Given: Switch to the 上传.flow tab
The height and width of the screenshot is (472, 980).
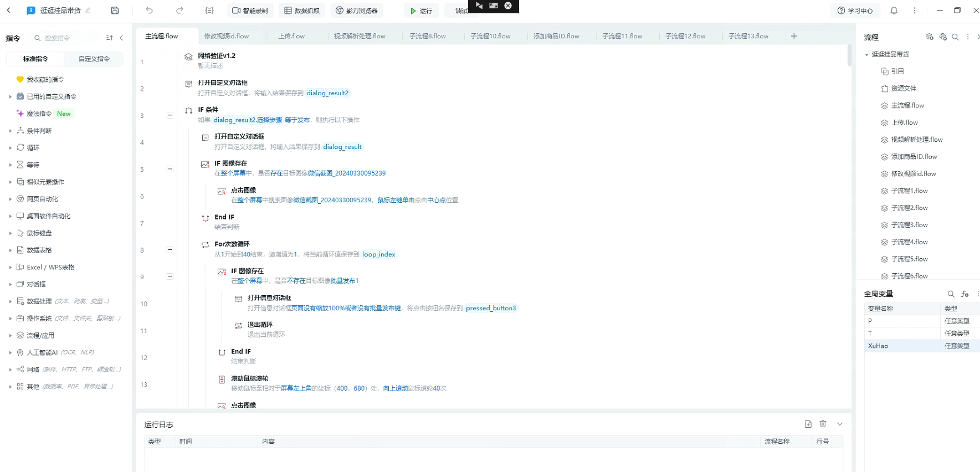Looking at the screenshot, I should click(x=291, y=36).
